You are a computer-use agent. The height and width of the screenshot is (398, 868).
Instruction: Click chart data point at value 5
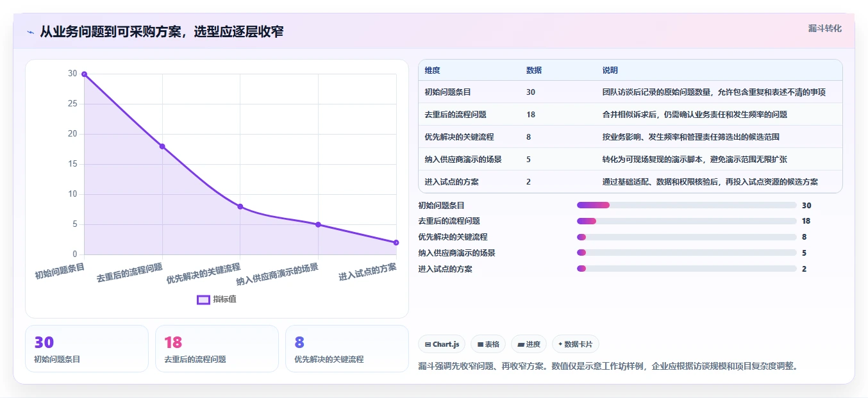tap(318, 224)
